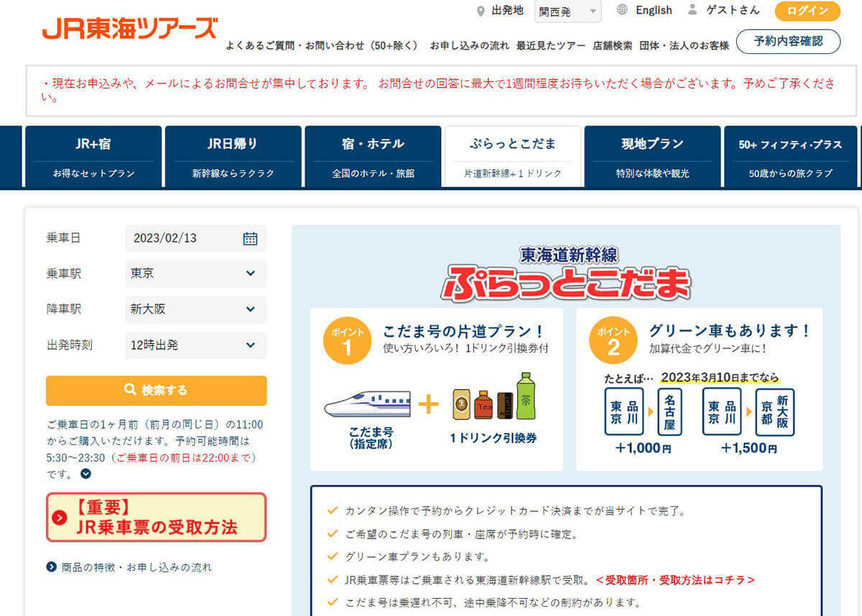862x616 pixels.
Task: Click the 乗車日 date input field
Action: click(x=195, y=238)
